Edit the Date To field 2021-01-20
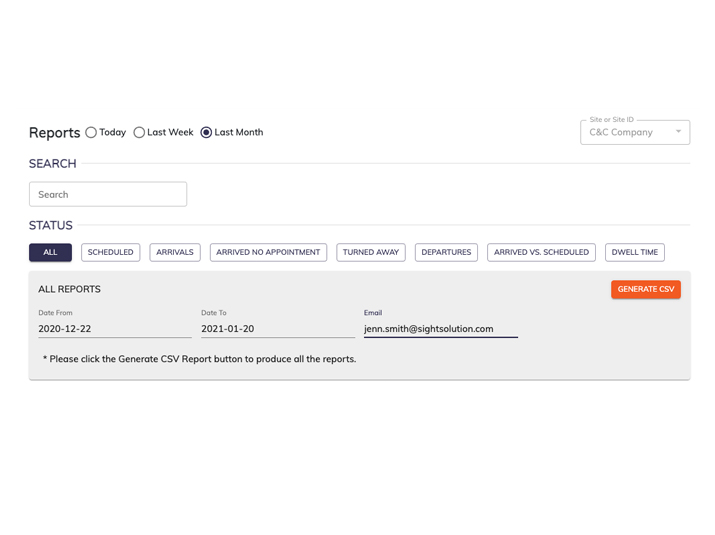715x535 pixels. pos(278,329)
